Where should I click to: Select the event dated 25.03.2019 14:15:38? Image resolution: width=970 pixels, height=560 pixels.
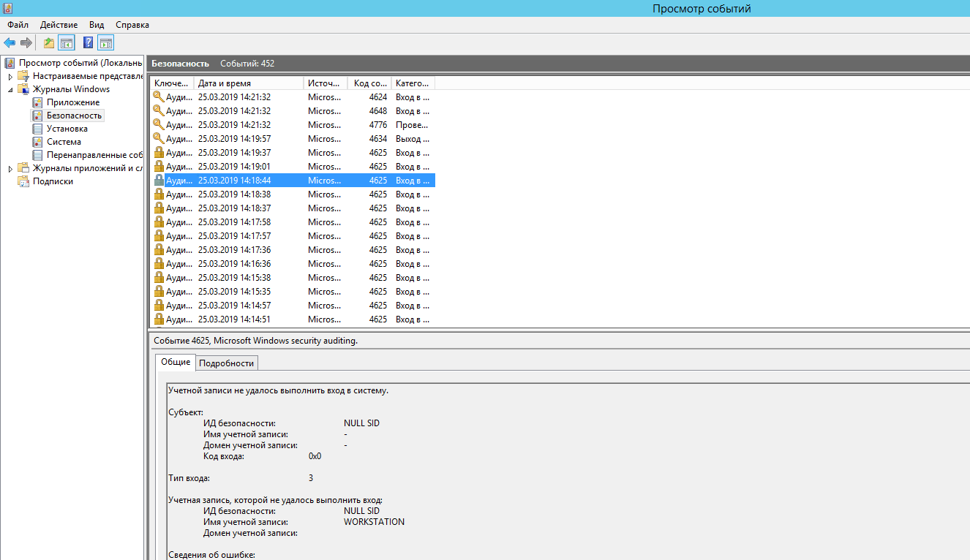coord(293,277)
